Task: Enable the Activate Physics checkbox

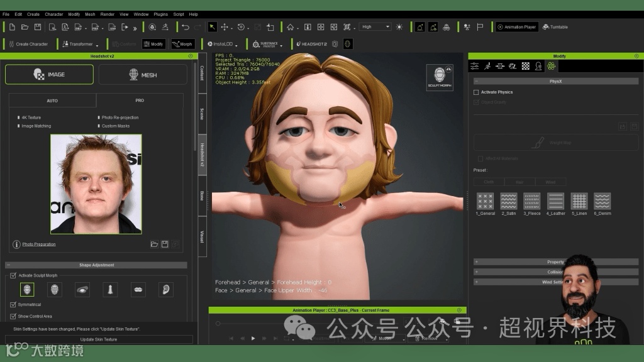Action: [476, 92]
